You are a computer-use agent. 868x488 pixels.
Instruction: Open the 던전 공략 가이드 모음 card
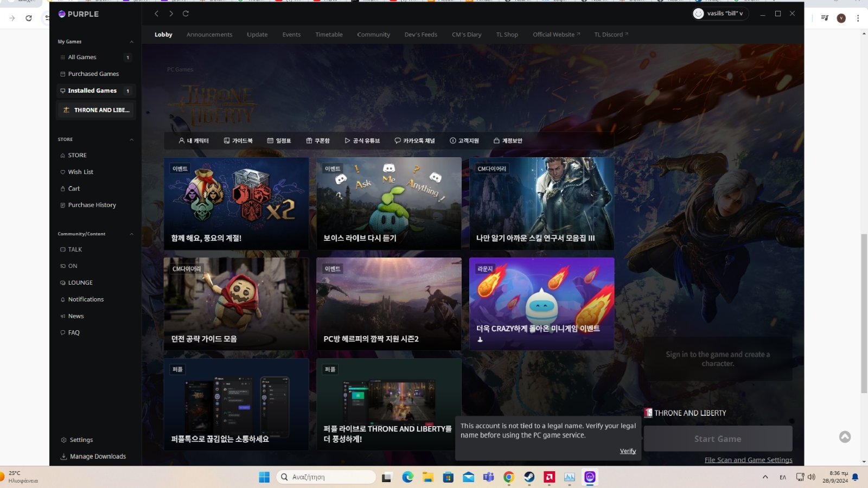click(x=236, y=304)
